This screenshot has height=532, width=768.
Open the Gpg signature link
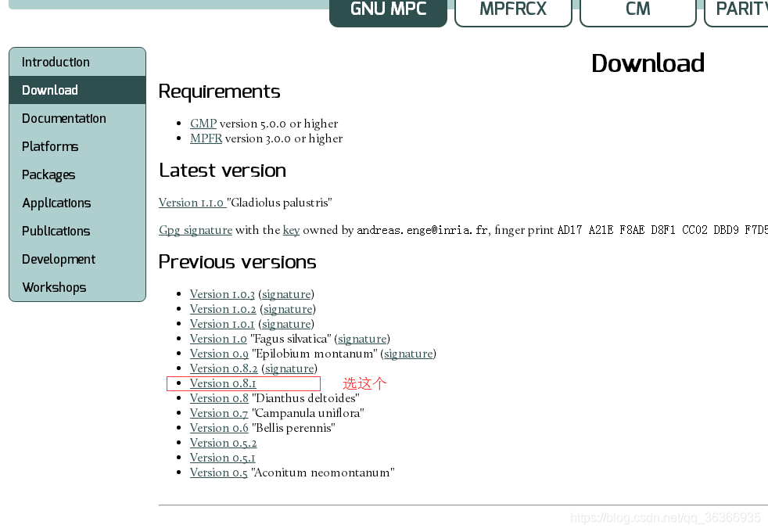pyautogui.click(x=196, y=230)
